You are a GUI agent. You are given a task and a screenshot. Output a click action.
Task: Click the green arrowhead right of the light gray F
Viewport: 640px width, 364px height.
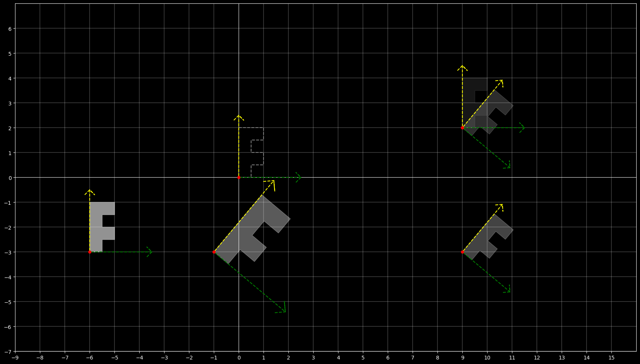point(149,252)
